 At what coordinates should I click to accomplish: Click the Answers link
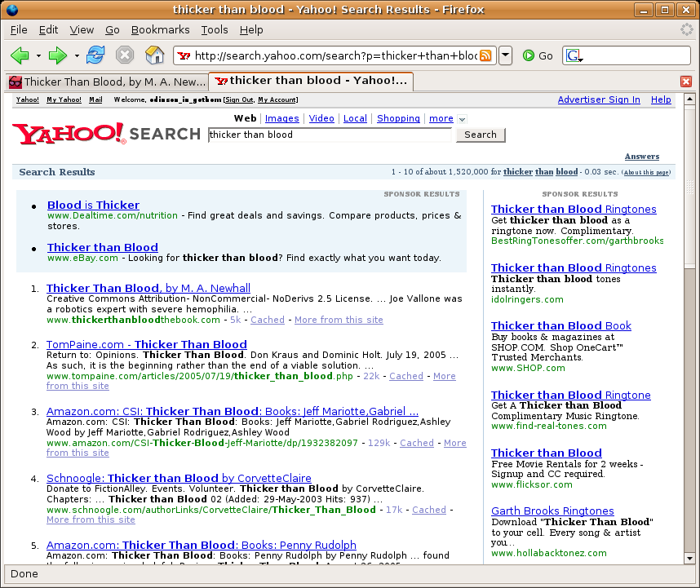(642, 156)
